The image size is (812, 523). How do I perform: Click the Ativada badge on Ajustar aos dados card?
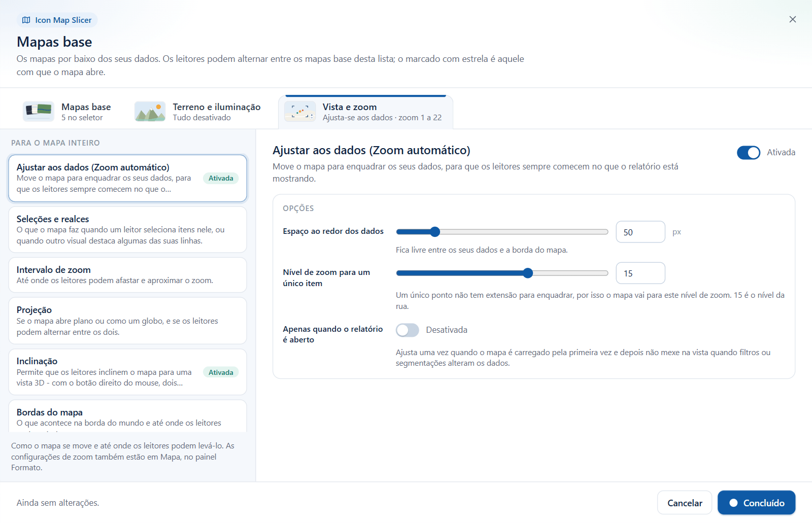(x=221, y=178)
